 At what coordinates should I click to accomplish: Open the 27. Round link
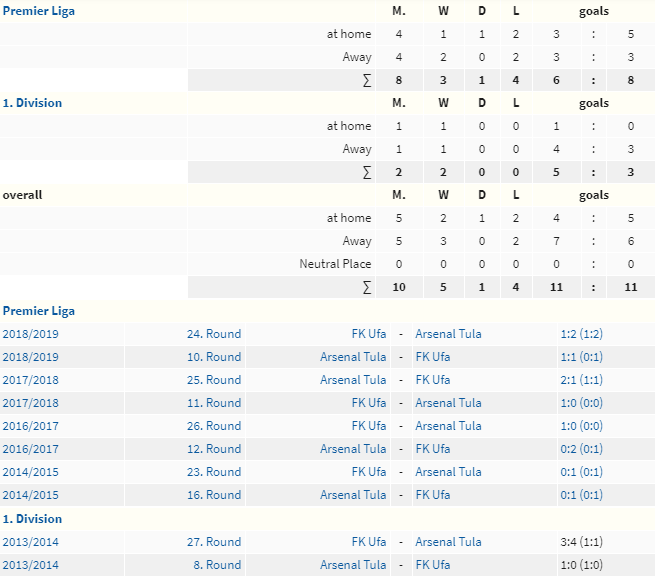pyautogui.click(x=214, y=542)
